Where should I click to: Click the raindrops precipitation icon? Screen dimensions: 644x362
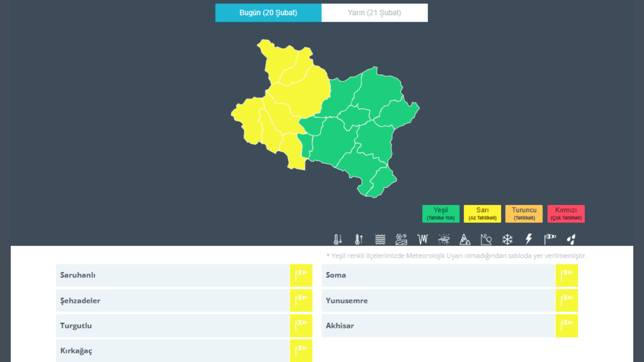[x=571, y=239]
